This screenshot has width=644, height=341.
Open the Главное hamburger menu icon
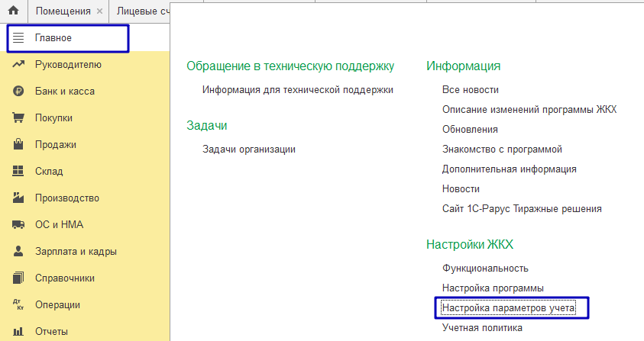click(x=18, y=37)
